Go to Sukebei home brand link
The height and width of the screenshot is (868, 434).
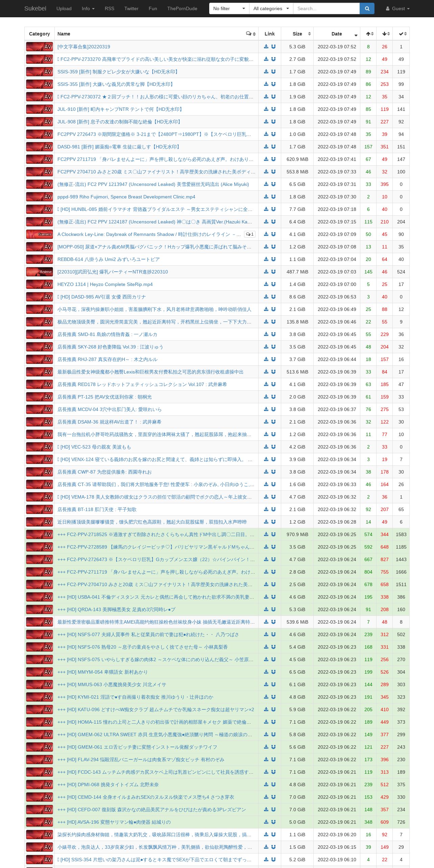35,8
